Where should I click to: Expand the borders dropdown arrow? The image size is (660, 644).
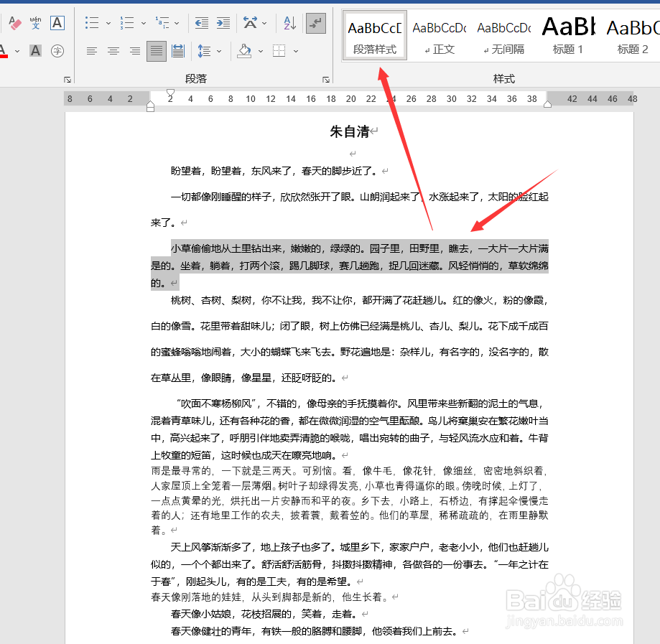click(x=296, y=52)
